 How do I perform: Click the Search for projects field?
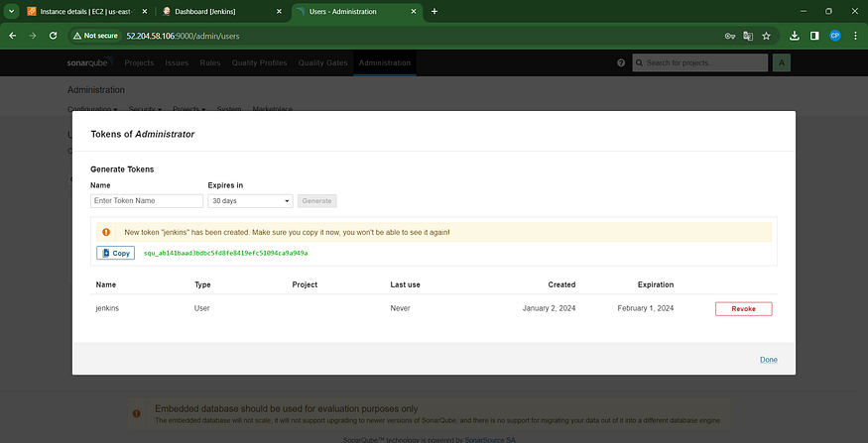coord(700,63)
